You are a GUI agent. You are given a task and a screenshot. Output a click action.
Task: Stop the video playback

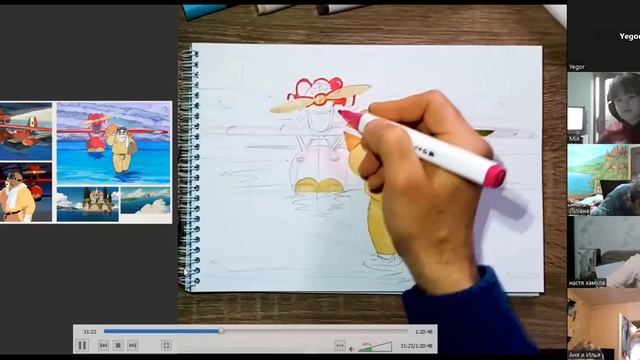[x=118, y=345]
